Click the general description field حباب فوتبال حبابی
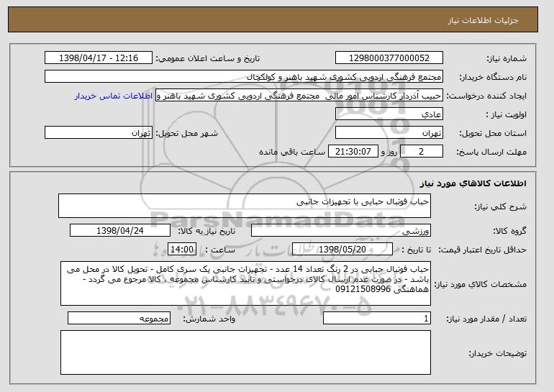The height and width of the screenshot is (392, 554). (x=245, y=206)
